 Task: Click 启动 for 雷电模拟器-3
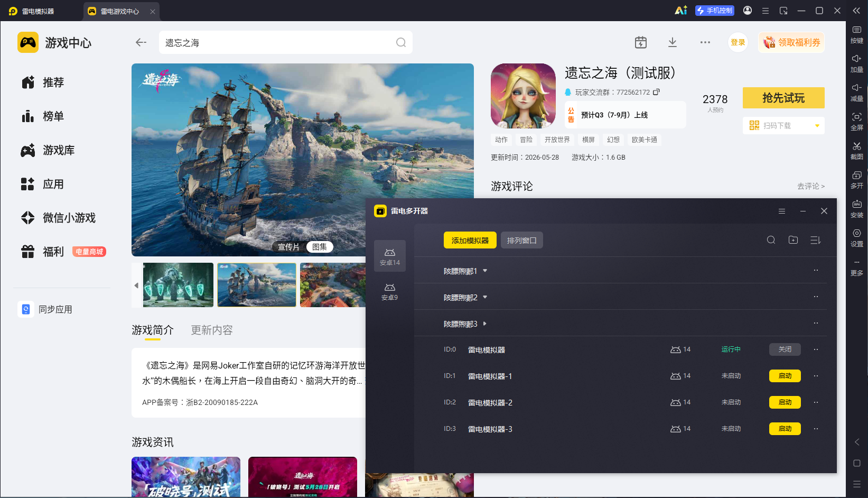coord(785,429)
